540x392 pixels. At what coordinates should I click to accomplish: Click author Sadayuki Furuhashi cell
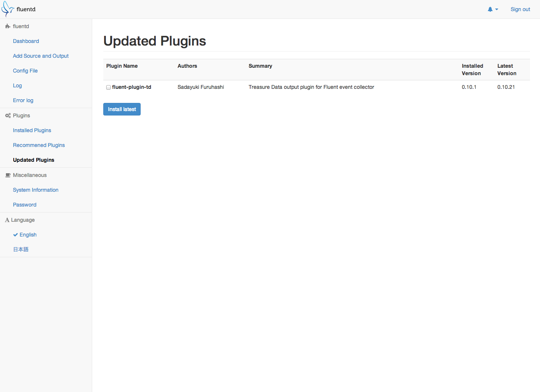click(201, 87)
